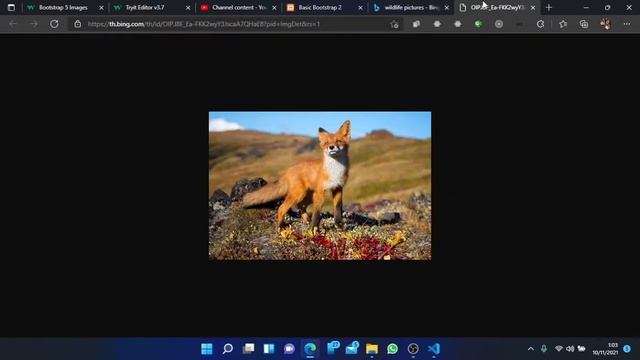Open Edge Settings and more menu
The image size is (640, 360).
coord(627,24)
